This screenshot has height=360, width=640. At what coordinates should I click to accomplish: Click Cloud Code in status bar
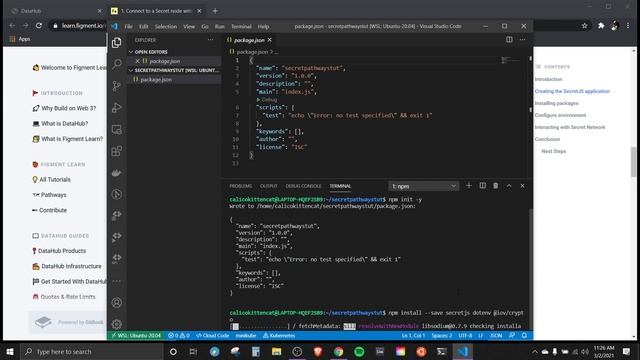click(x=212, y=336)
